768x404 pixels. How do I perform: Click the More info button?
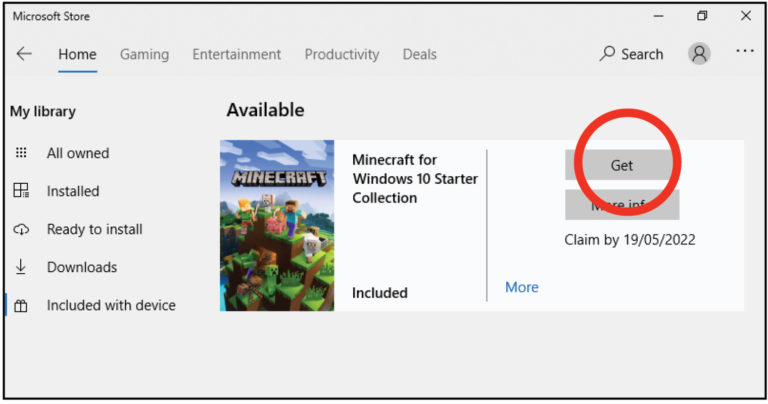click(621, 206)
